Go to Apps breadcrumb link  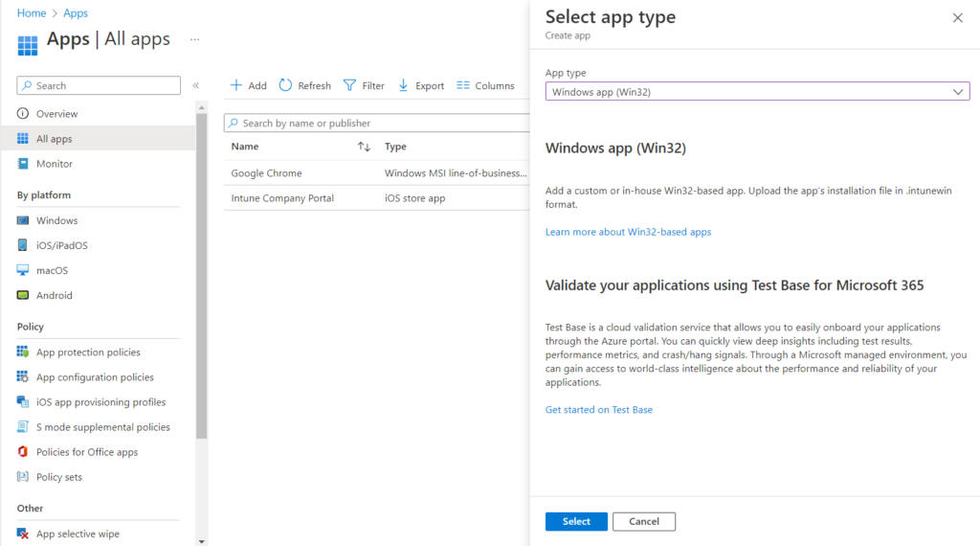(x=76, y=13)
